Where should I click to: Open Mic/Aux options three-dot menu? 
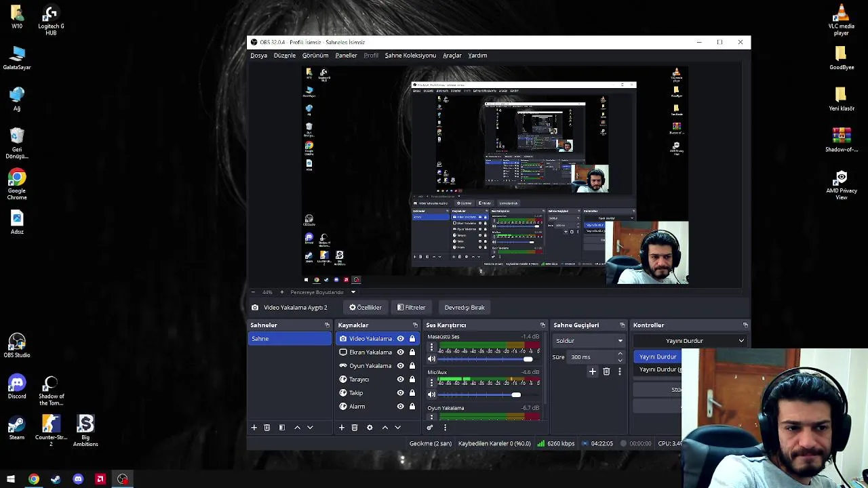click(x=431, y=382)
